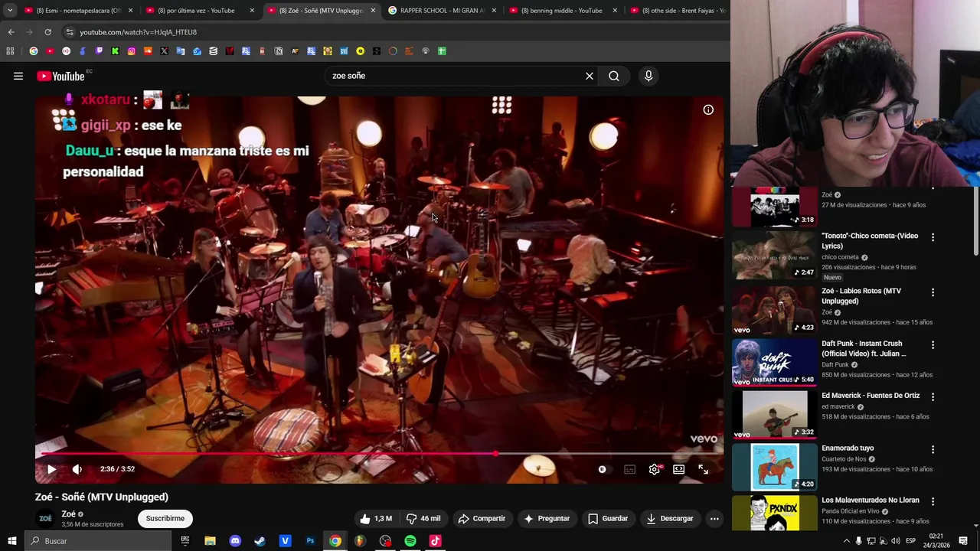Open options for Tonoto-Chico cometa video
This screenshot has width=980, height=551.
click(933, 237)
